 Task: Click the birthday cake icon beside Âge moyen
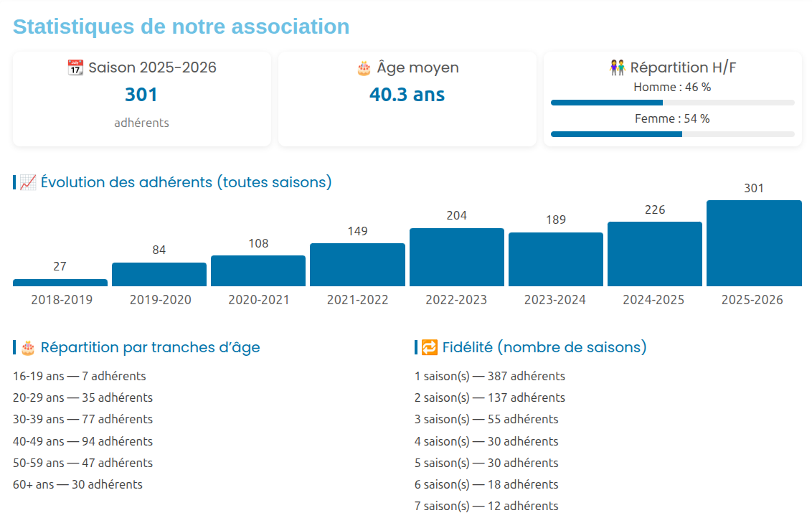(364, 68)
